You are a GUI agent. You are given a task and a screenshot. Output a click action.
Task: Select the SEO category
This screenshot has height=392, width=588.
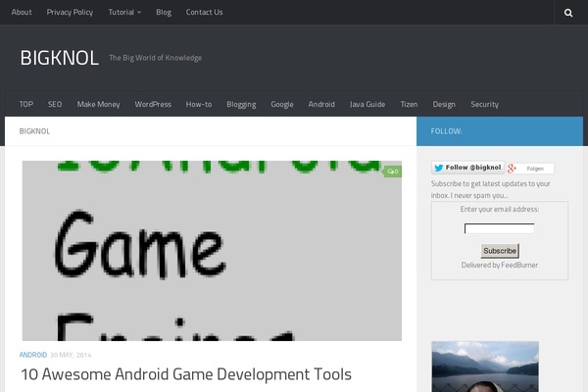click(55, 104)
